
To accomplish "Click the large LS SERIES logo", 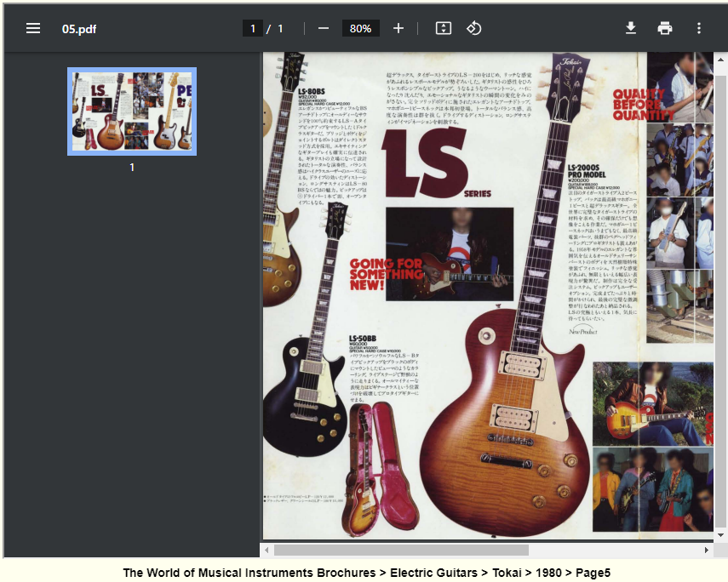I will click(435, 163).
